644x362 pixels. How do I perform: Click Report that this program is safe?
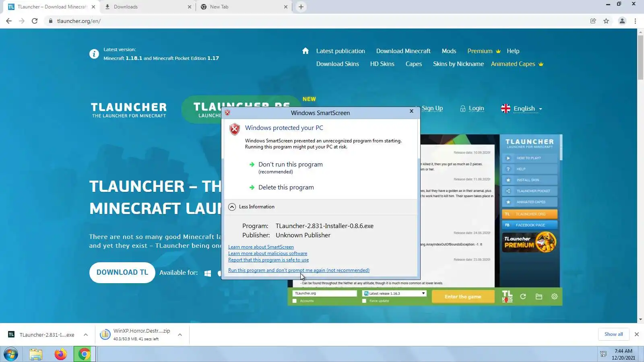click(x=268, y=260)
